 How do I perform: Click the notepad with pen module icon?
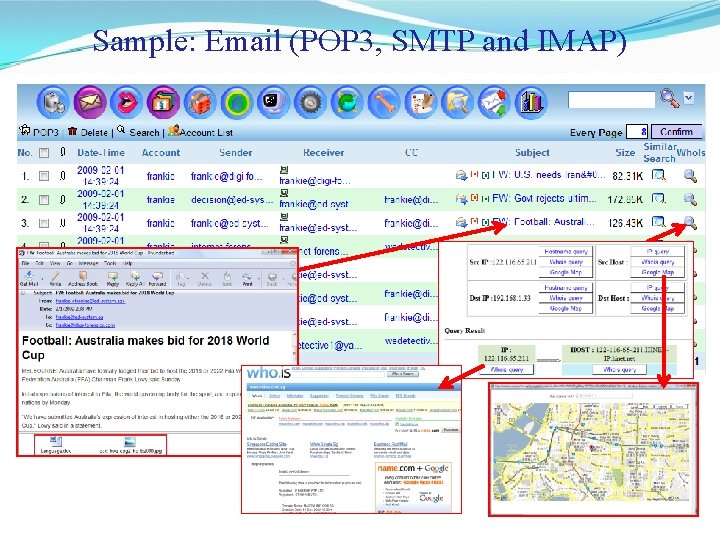[420, 101]
